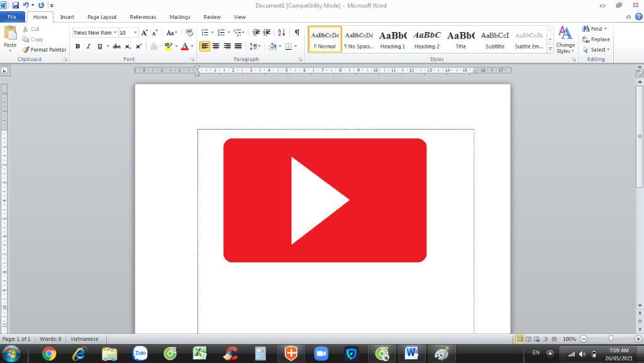Click Vietnamese language in status bar
This screenshot has width=644, height=363.
click(84, 339)
